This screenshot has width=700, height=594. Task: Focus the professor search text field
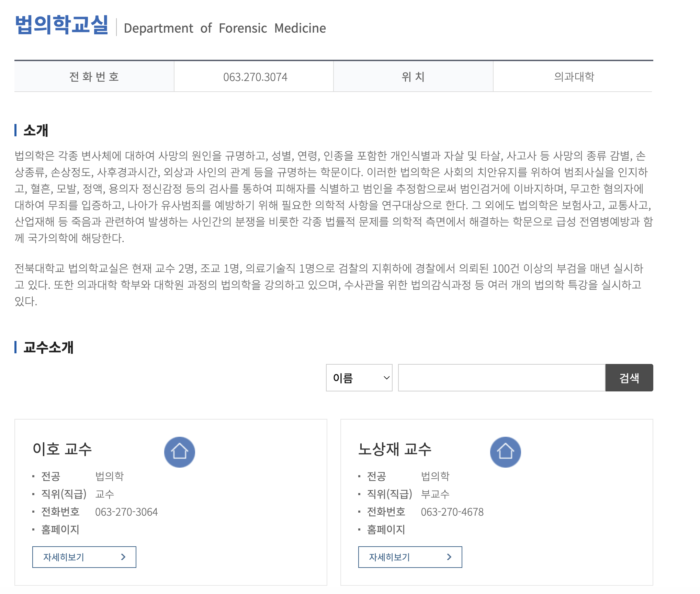pos(501,378)
